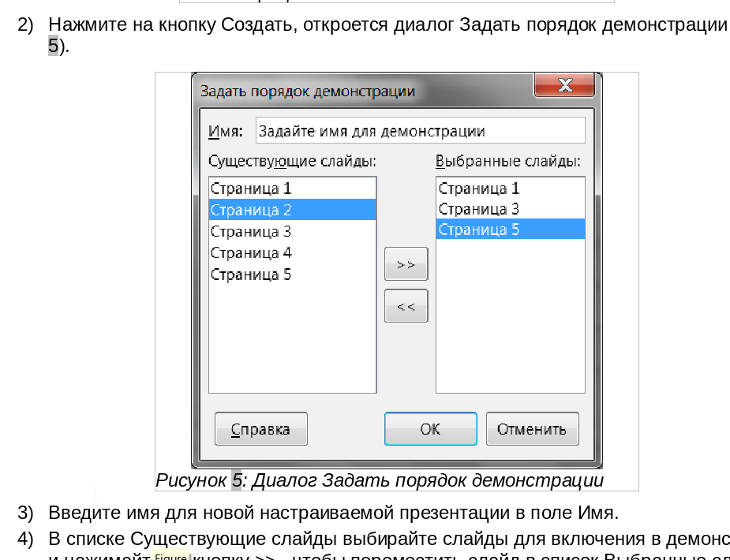
Task: Click the dialog title Задать порядок демонстрации
Action: point(308,91)
